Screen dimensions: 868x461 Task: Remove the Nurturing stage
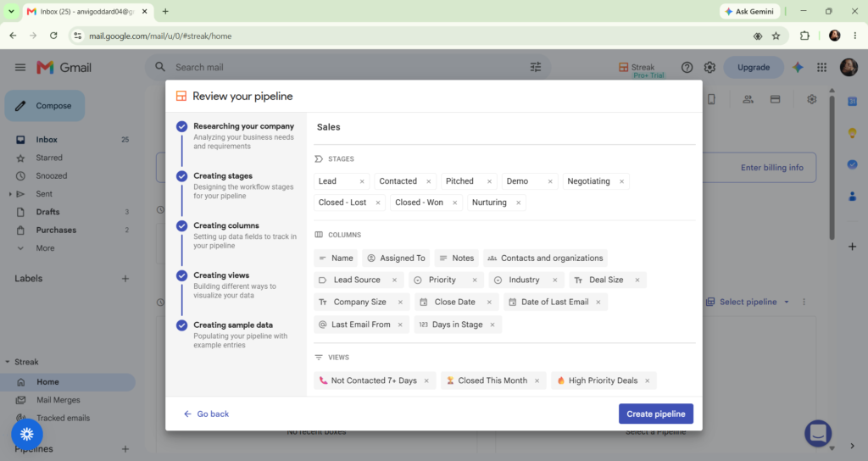[x=519, y=203]
